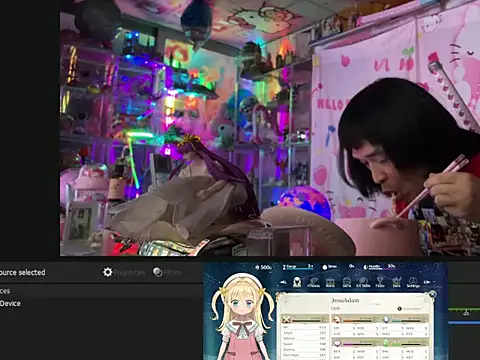This screenshot has width=480, height=360.
Task: Open the trophy icon in game menu
Action: pyautogui.click(x=380, y=283)
